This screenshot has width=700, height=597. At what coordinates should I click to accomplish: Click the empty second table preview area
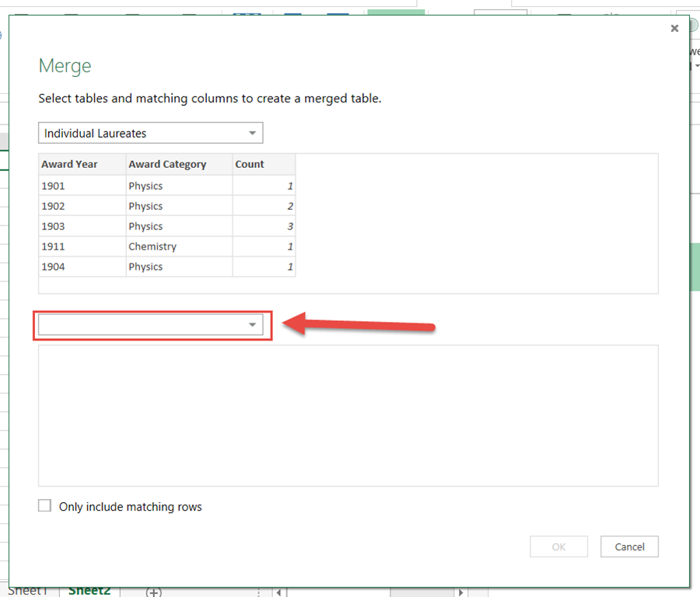[x=348, y=415]
